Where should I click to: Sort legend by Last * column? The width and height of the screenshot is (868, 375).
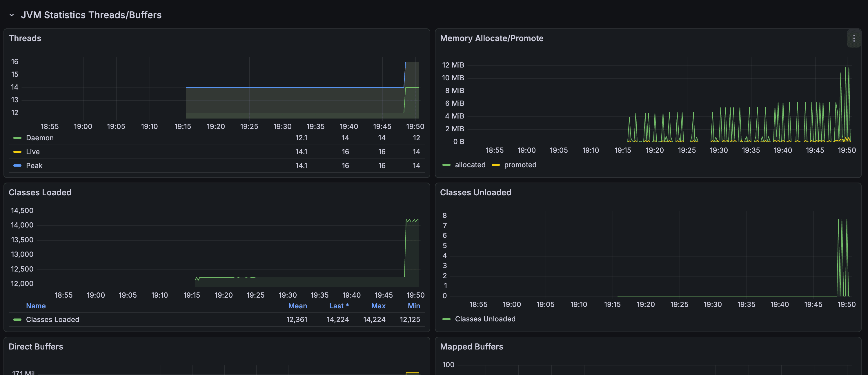(x=339, y=306)
